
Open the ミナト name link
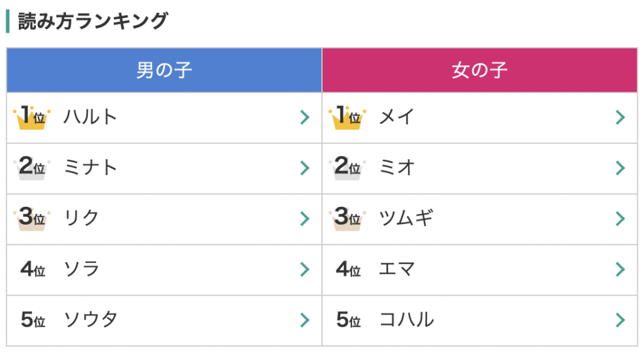click(91, 168)
